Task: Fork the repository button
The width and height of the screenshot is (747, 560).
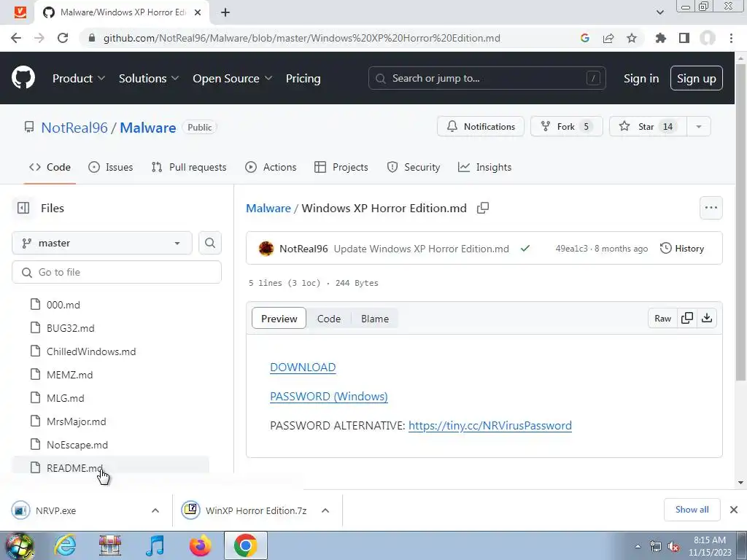Action: click(566, 127)
